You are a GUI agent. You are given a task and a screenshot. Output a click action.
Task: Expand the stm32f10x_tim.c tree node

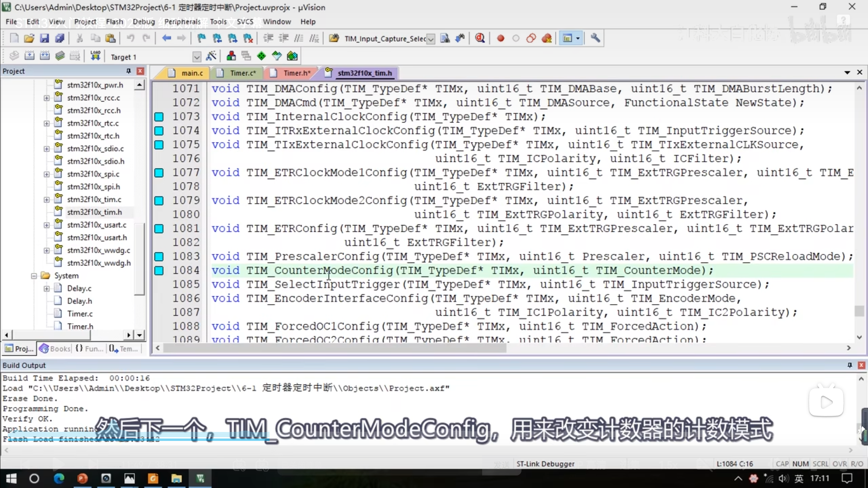click(x=46, y=200)
